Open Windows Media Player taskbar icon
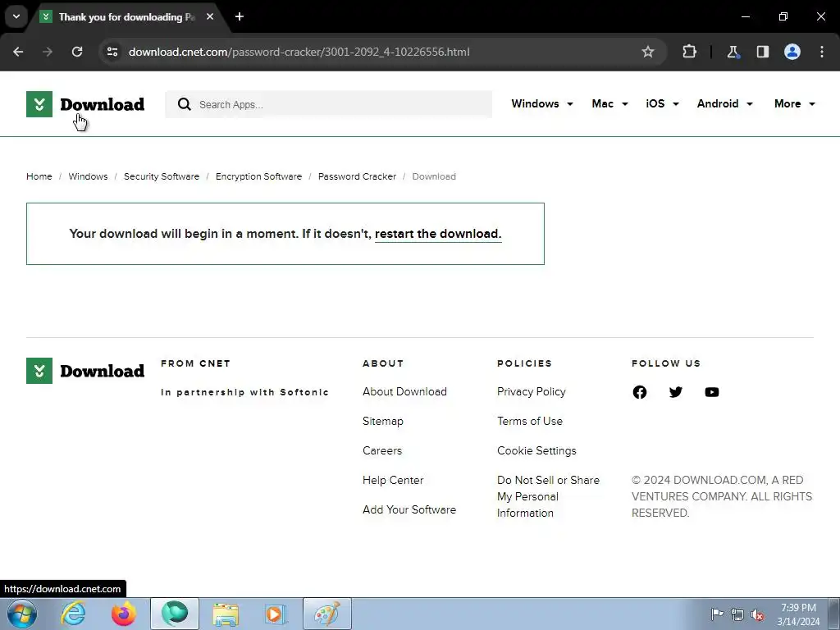840x630 pixels. click(x=276, y=614)
